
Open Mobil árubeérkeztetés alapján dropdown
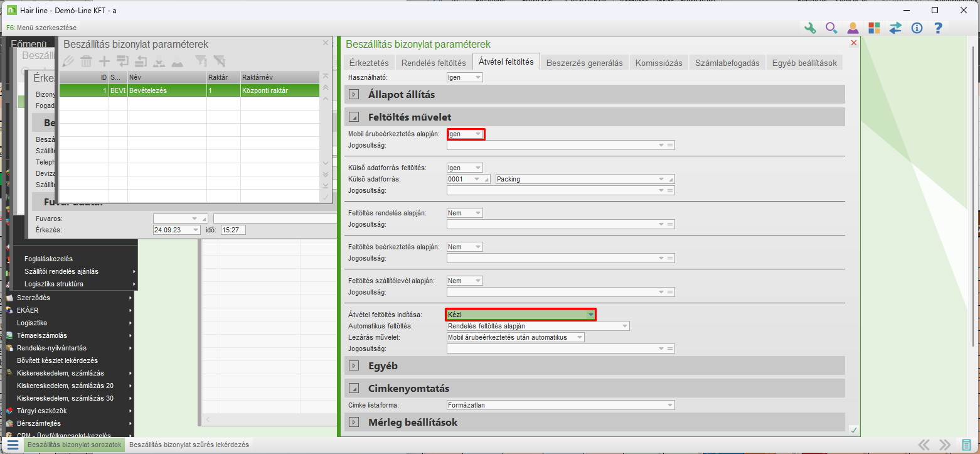(x=466, y=134)
